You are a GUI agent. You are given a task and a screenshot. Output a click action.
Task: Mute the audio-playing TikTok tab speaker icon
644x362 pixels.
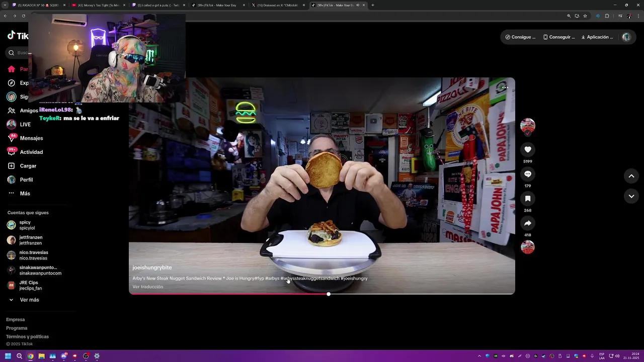point(358,5)
